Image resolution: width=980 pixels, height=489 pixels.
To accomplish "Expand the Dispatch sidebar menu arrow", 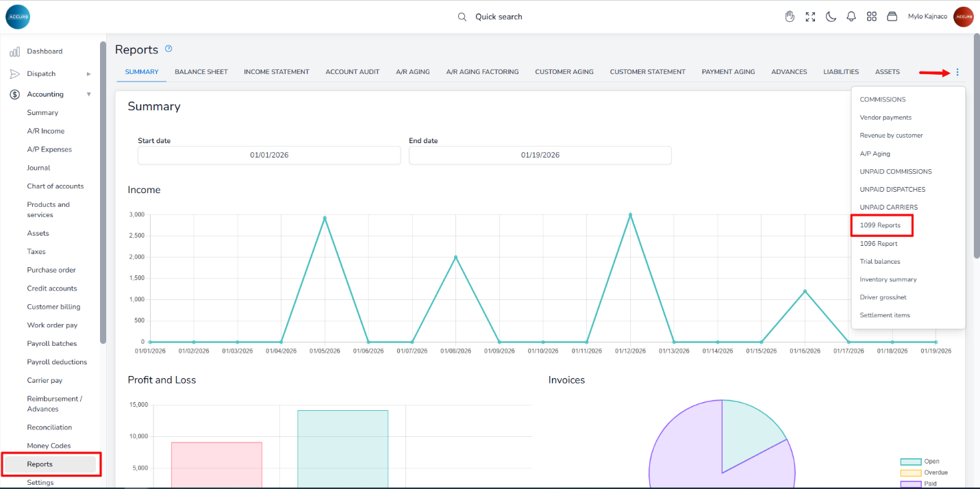I will (x=88, y=74).
